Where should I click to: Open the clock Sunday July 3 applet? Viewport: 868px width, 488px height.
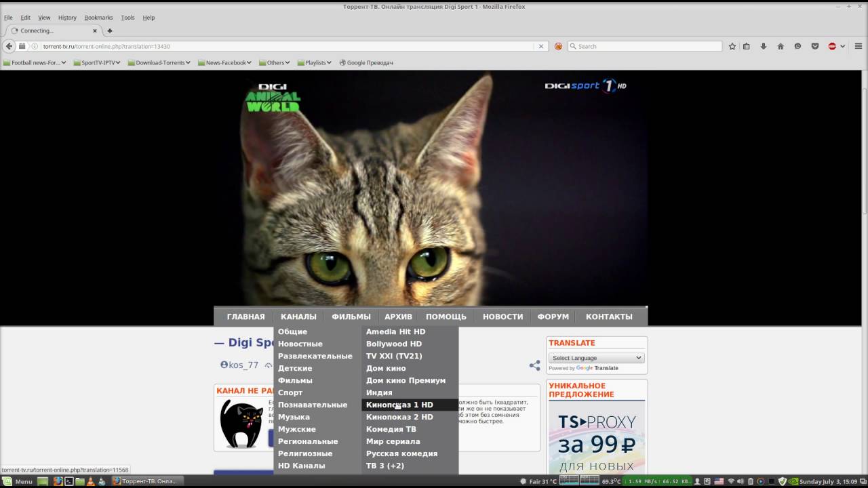pyautogui.click(x=830, y=481)
